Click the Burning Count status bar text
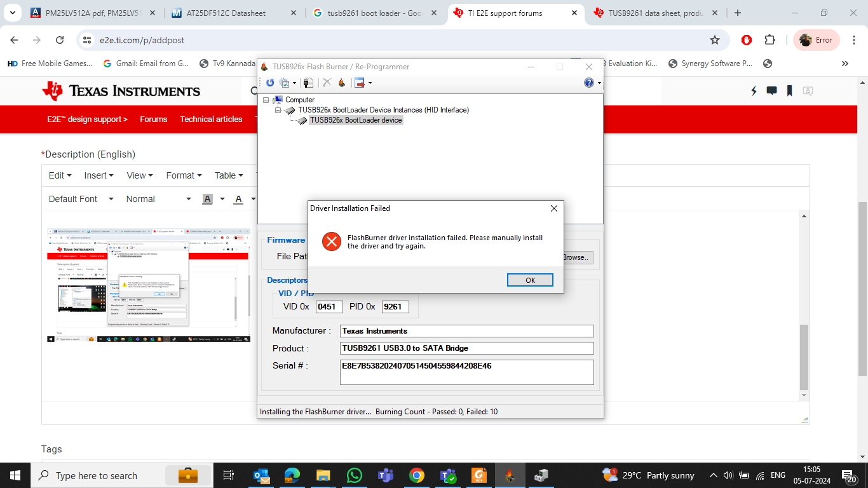Screen dimensions: 868x488 pyautogui.click(x=437, y=412)
